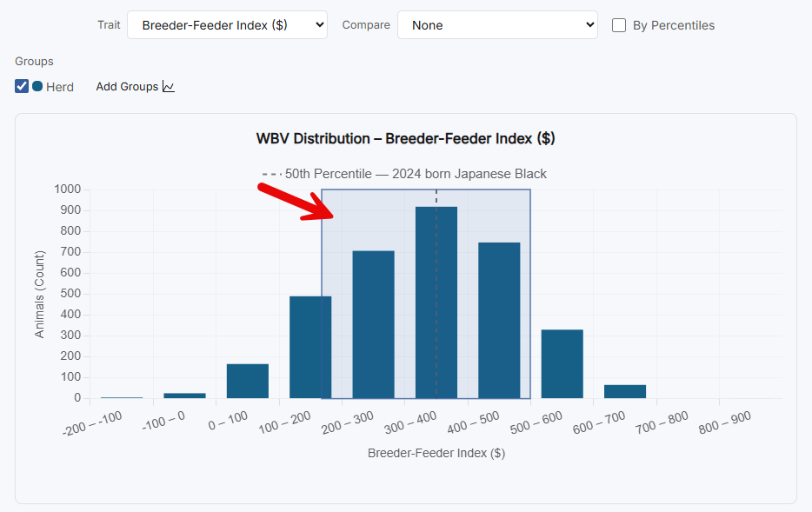Click the Trait label text
The width and height of the screenshot is (812, 512).
109,25
